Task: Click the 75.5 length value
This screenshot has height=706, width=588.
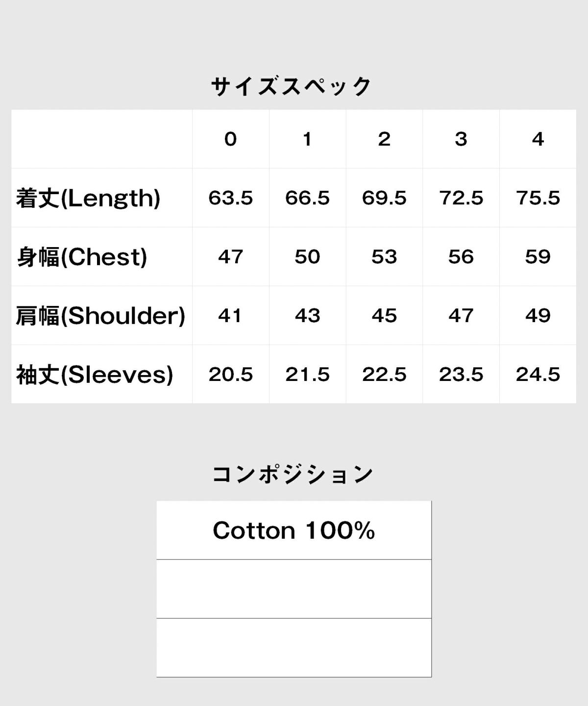Action: coord(538,198)
